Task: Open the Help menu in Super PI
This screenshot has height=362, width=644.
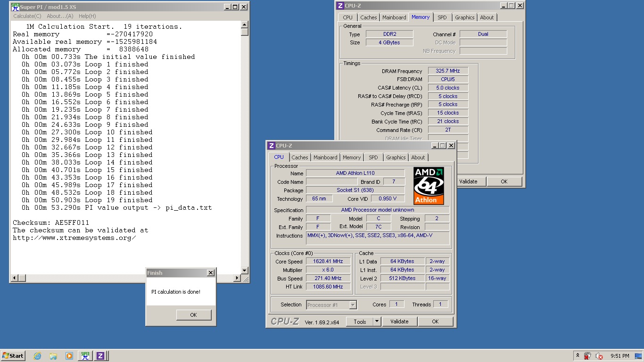Action: [x=87, y=16]
